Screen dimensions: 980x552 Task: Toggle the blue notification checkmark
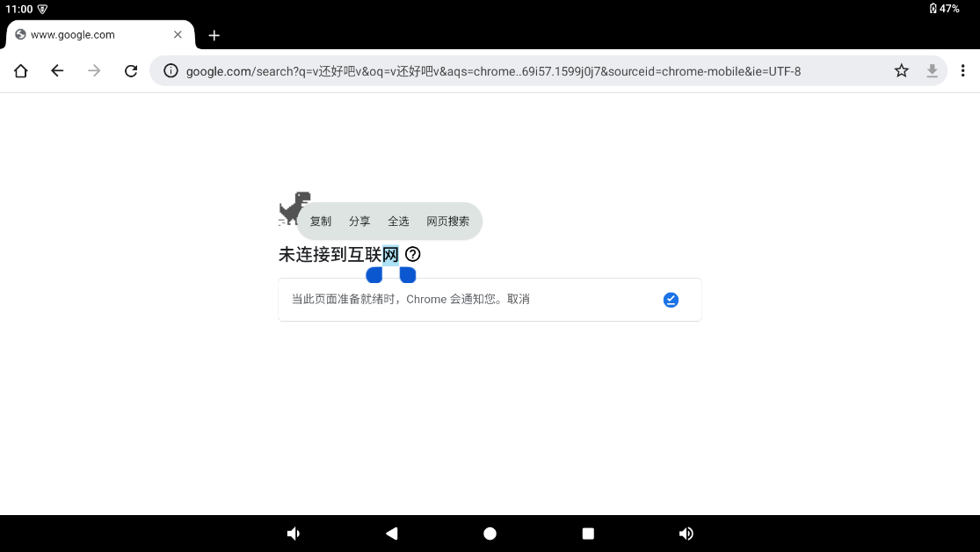671,299
